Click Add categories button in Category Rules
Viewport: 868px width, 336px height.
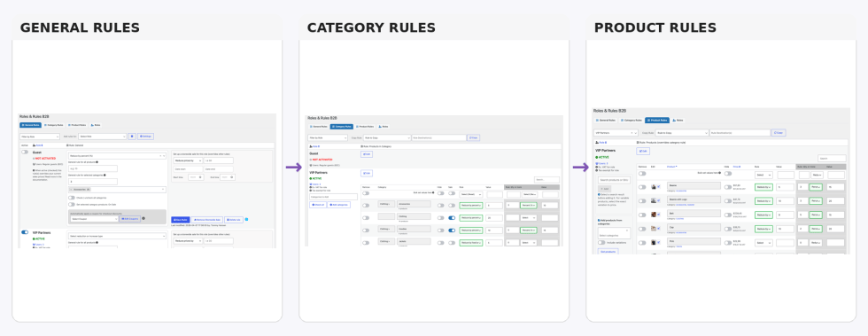pyautogui.click(x=338, y=205)
